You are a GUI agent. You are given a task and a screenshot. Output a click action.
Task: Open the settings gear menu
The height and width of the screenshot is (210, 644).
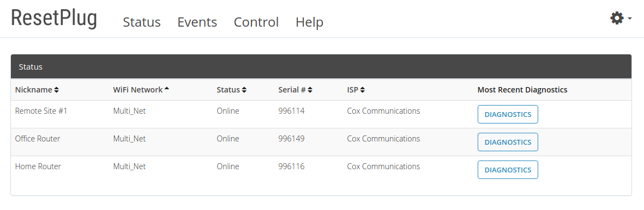coord(617,18)
